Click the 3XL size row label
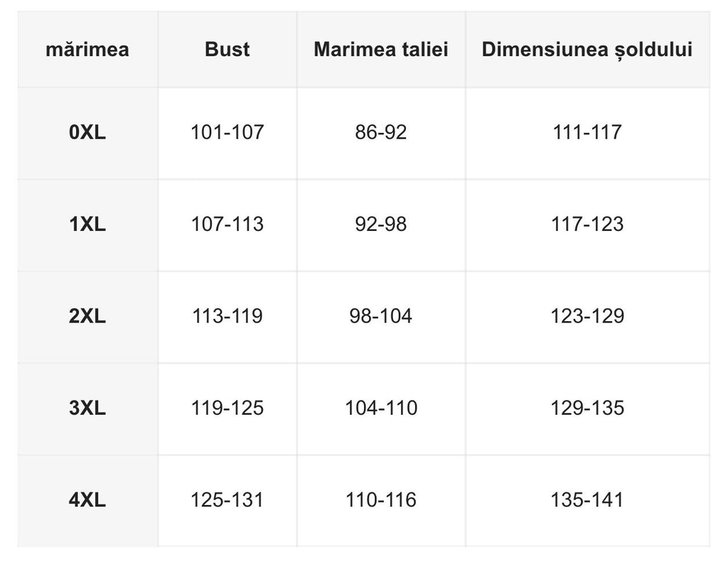 [87, 408]
